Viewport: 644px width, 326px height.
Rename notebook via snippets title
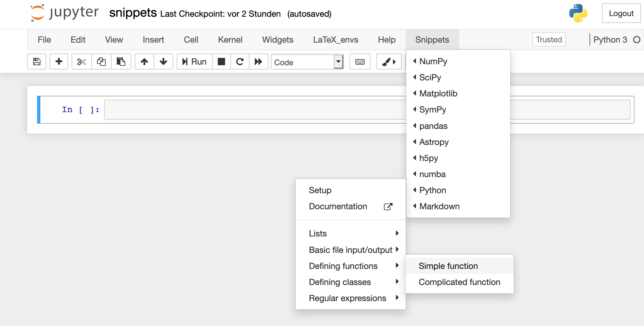click(x=133, y=13)
